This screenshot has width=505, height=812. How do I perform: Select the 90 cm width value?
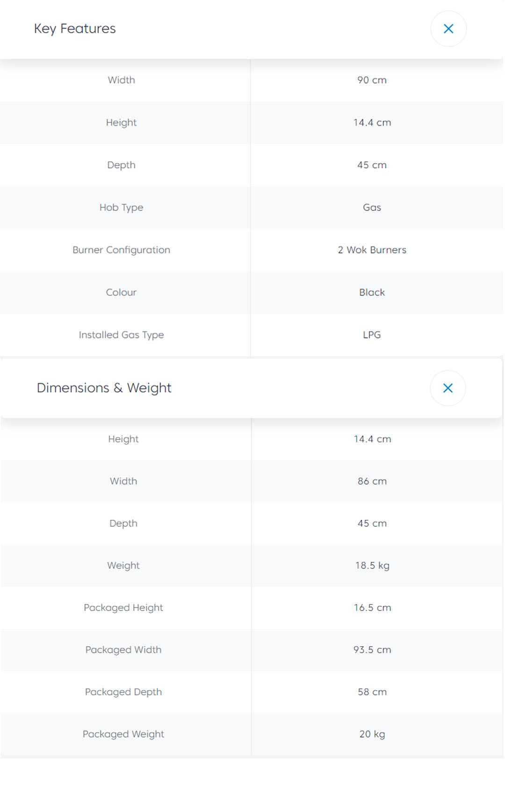tap(372, 80)
